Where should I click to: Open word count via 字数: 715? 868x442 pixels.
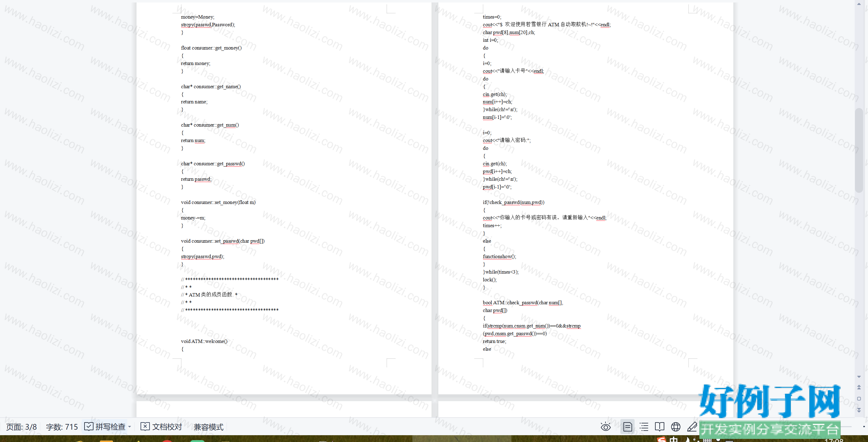point(62,427)
